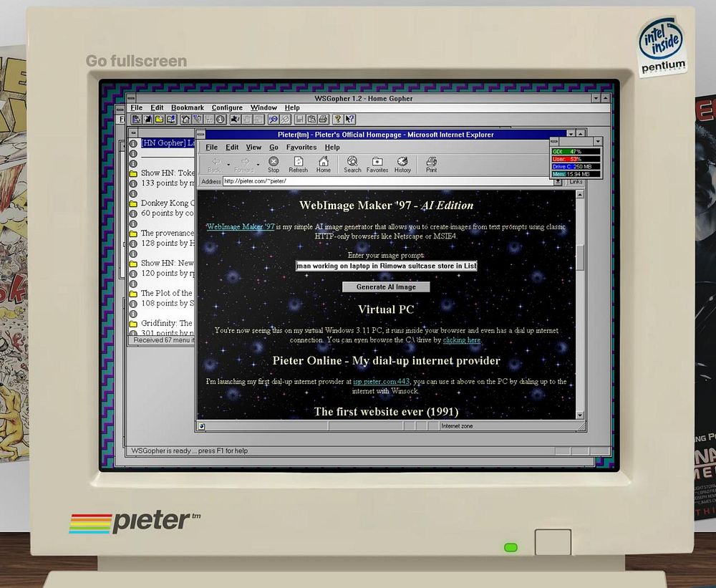This screenshot has height=588, width=716.
Task: Click the 'Received 67 menu' status text
Action: click(163, 340)
